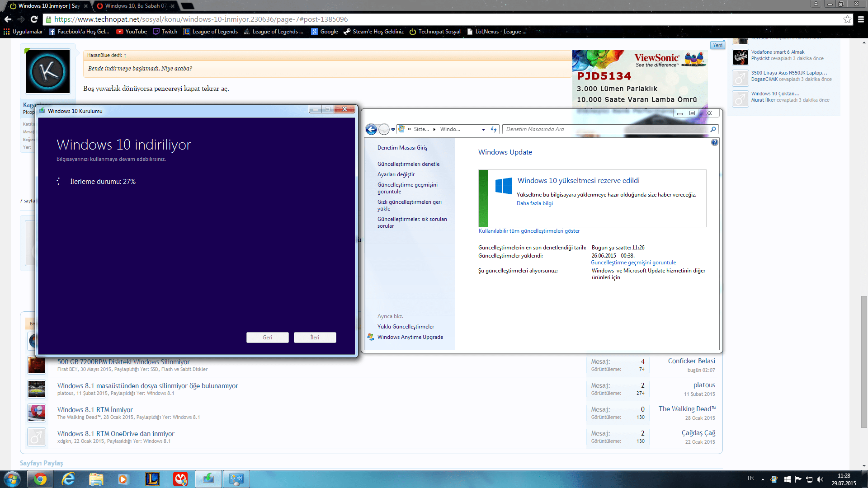Open the blue help question mark icon
The width and height of the screenshot is (868, 488).
pyautogui.click(x=714, y=142)
